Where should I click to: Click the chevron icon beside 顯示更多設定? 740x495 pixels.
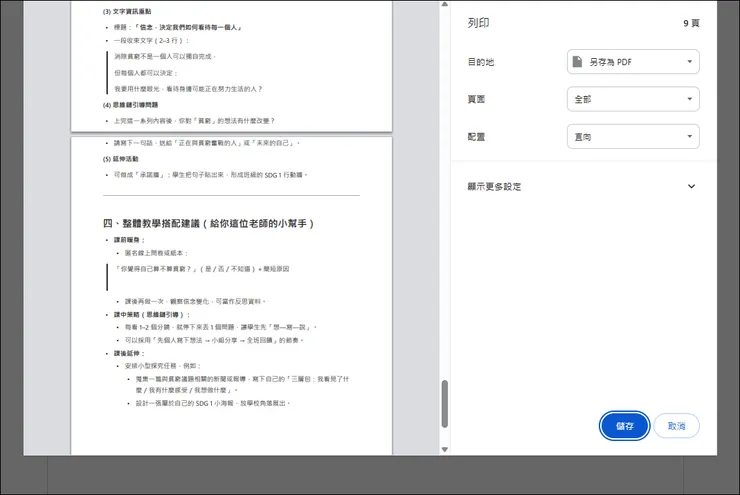pyautogui.click(x=691, y=186)
